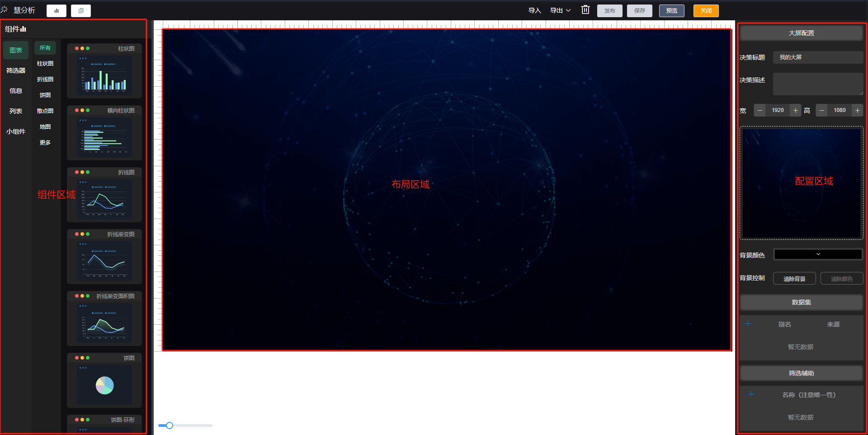Decrease the width value with minus
The height and width of the screenshot is (435, 868).
tap(759, 110)
